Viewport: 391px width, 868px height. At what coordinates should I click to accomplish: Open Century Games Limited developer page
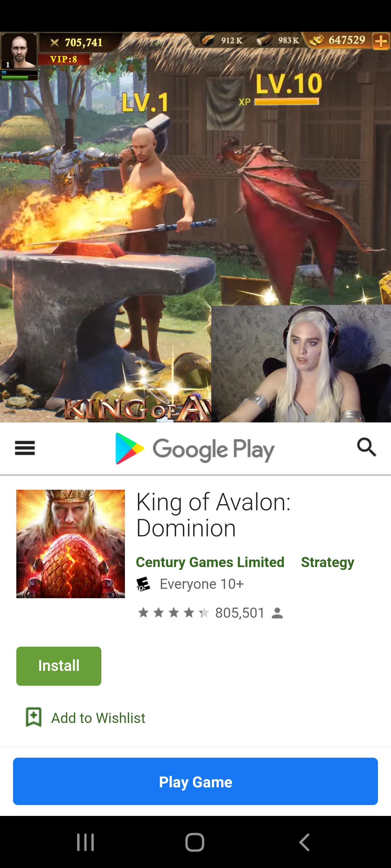210,562
